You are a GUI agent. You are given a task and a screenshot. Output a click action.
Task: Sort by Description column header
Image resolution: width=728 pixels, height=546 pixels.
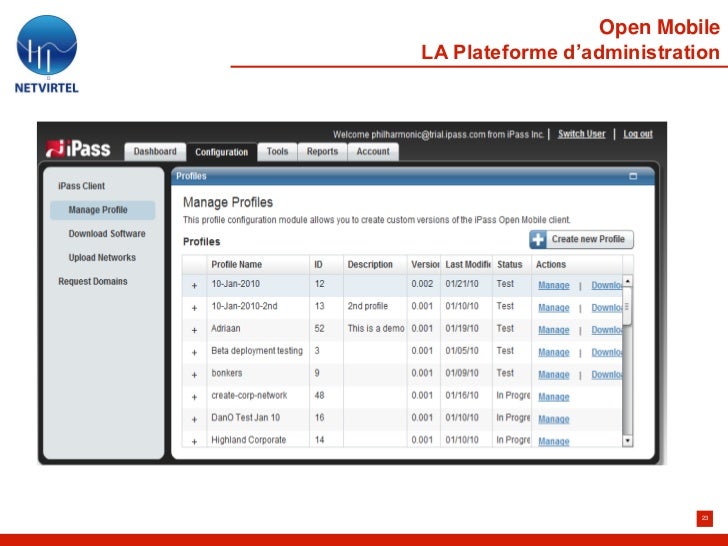pyautogui.click(x=375, y=265)
